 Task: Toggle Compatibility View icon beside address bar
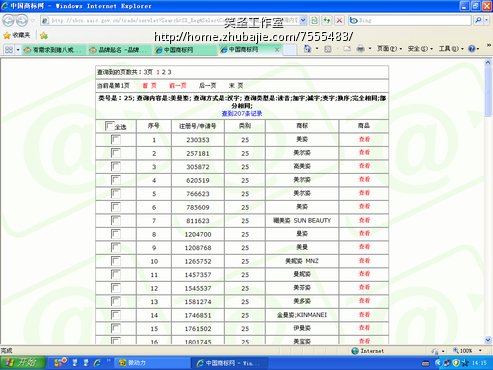tap(314, 20)
